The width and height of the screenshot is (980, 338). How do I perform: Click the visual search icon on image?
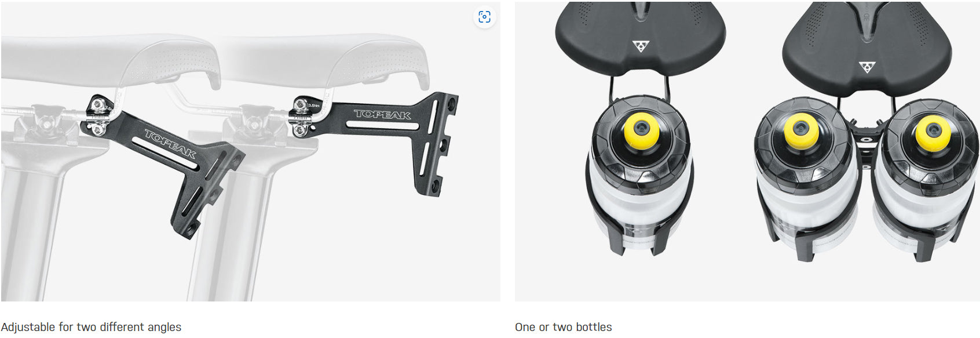[484, 17]
